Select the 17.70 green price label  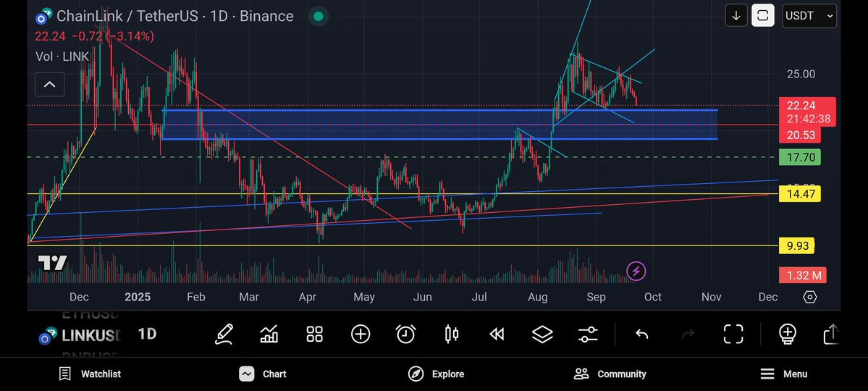(799, 157)
